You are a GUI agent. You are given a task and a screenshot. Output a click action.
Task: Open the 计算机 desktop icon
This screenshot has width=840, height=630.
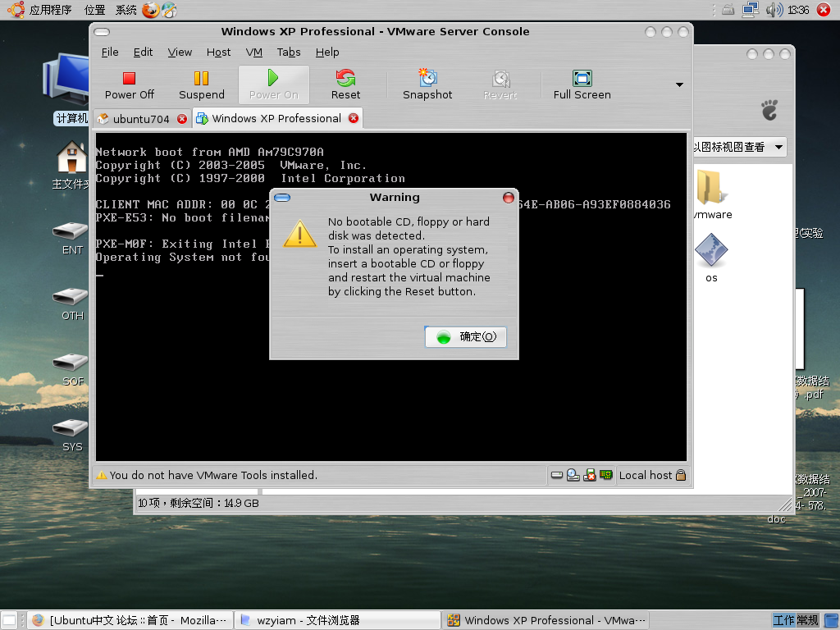click(x=67, y=89)
